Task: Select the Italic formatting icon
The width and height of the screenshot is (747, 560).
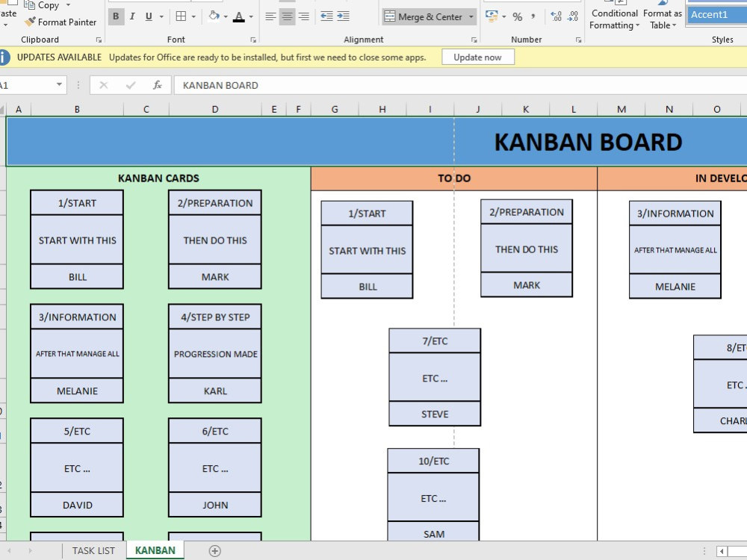Action: coord(131,16)
